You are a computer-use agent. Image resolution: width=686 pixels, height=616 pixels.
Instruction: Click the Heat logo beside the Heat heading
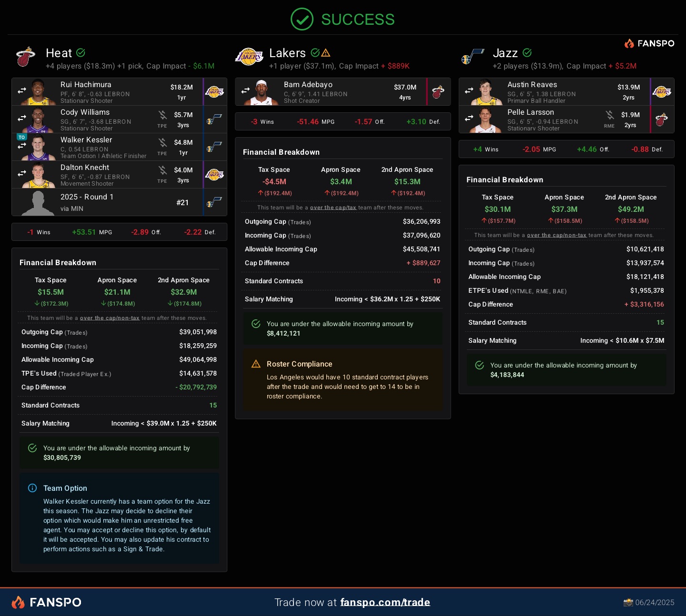26,57
